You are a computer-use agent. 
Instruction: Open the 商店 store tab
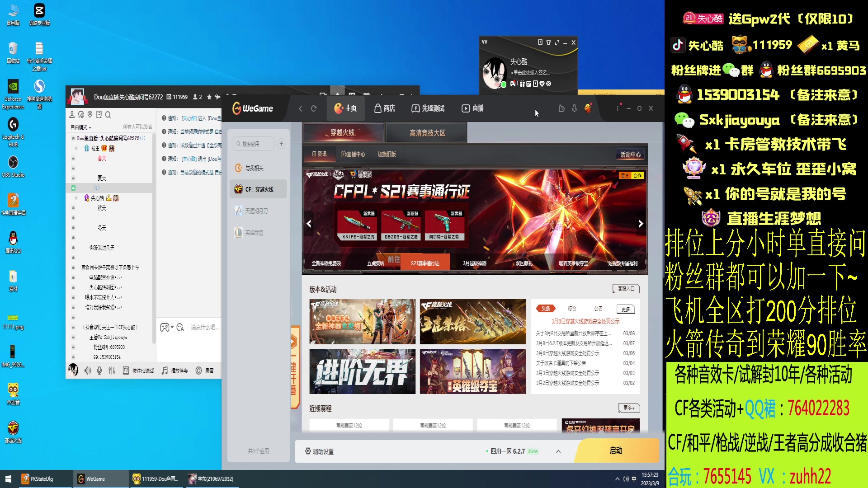(x=385, y=108)
